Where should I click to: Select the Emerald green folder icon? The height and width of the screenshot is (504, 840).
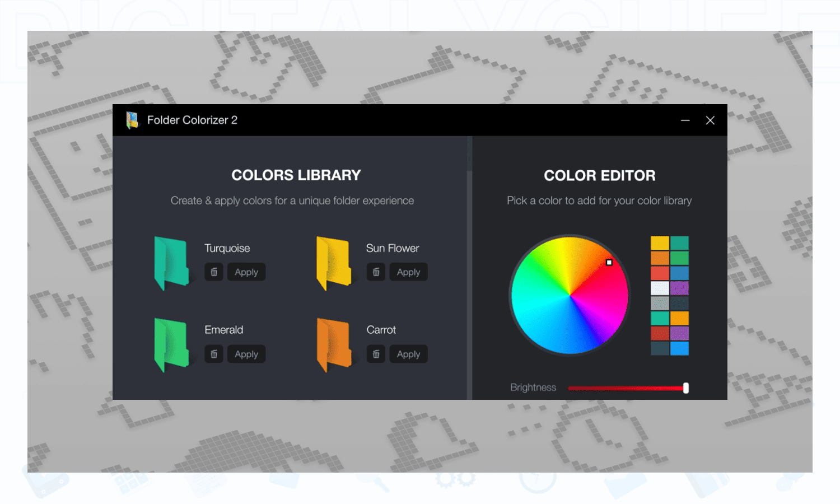171,345
